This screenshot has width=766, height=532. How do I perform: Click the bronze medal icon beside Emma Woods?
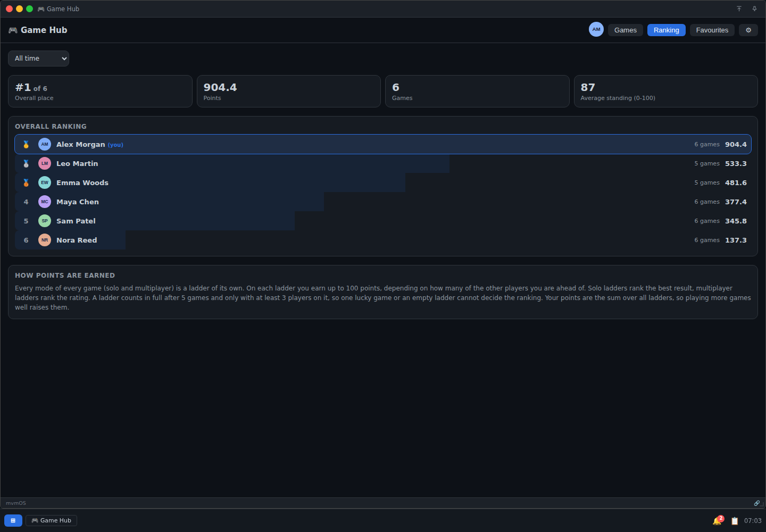pyautogui.click(x=26, y=183)
